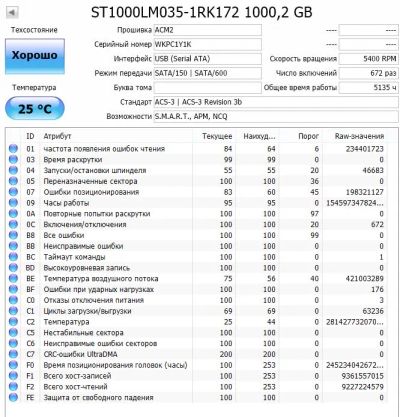This screenshot has width=400, height=417.
Task: Click the Атрибут column header
Action: point(57,136)
